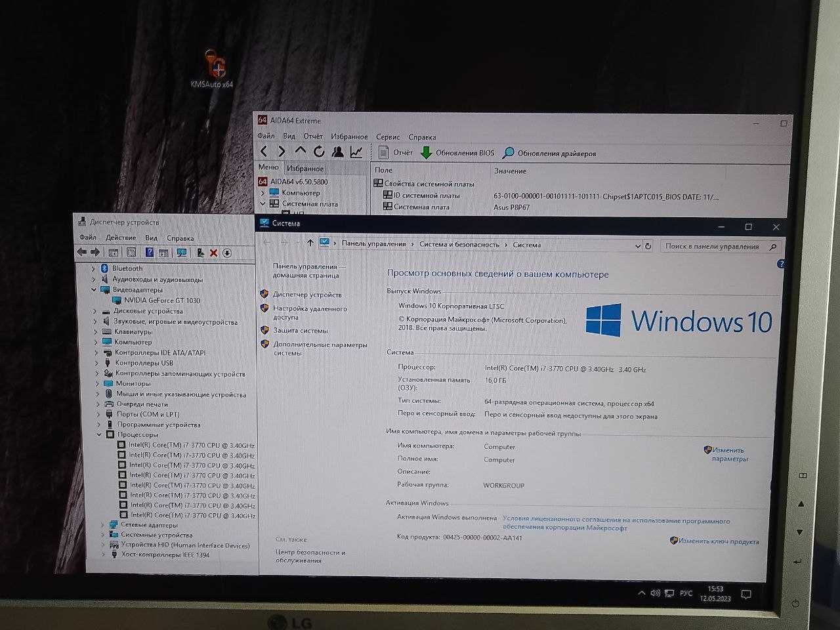Open Сервис menu in AIDA64
The height and width of the screenshot is (630, 840).
click(x=388, y=136)
